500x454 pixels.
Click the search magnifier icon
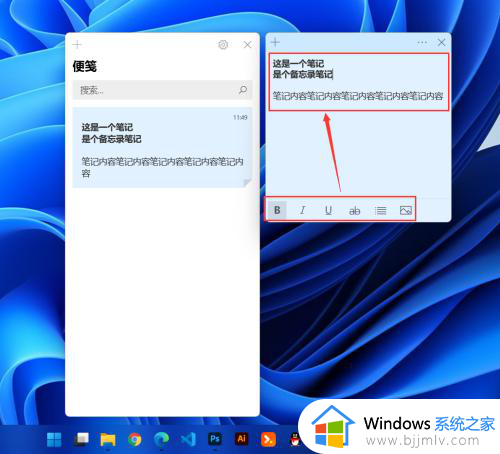point(243,89)
